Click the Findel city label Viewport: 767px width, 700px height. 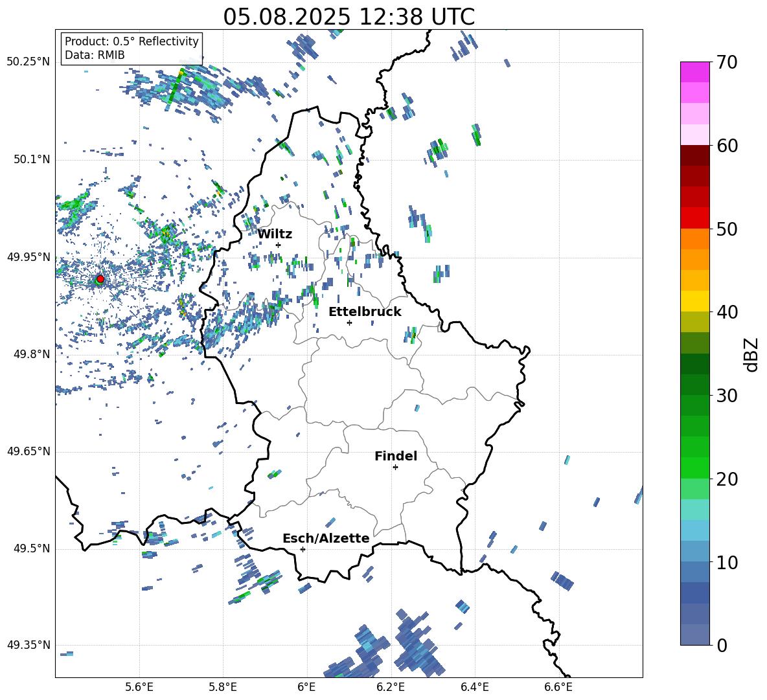pos(396,456)
